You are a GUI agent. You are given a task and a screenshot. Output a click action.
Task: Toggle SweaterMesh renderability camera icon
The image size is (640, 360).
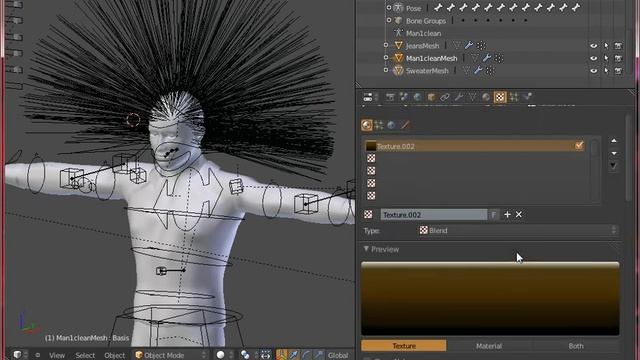coord(618,71)
